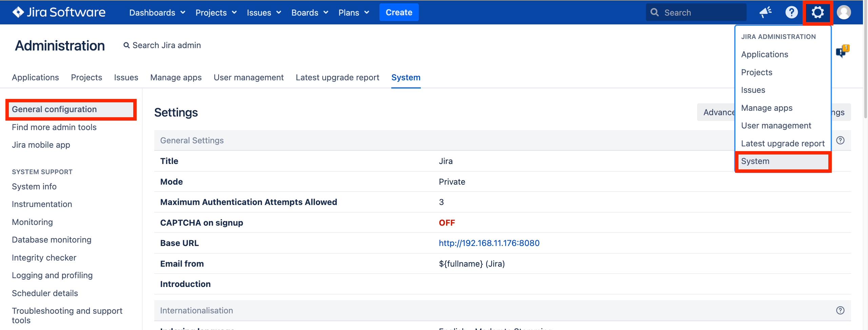
Task: Choose System in the Jira Administration menu
Action: coord(783,161)
